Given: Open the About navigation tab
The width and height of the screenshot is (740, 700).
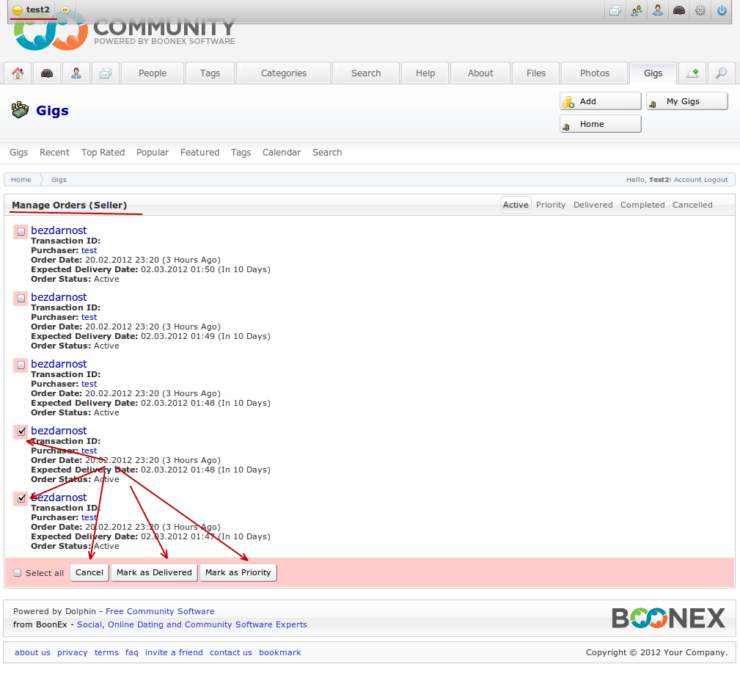Looking at the screenshot, I should pos(480,73).
